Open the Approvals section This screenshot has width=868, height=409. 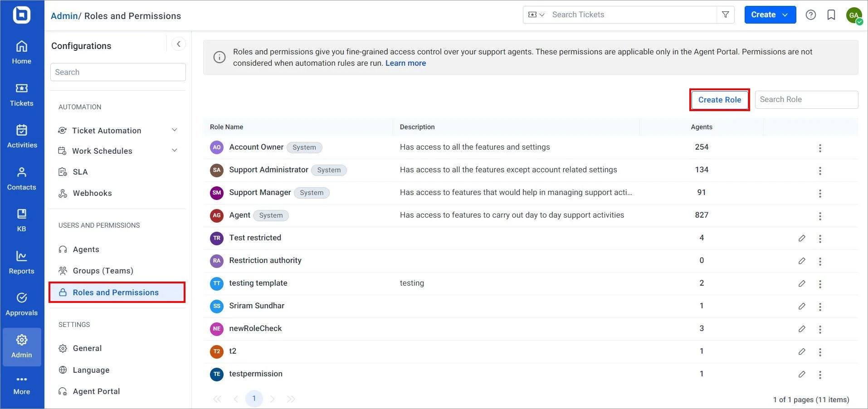coord(22,304)
